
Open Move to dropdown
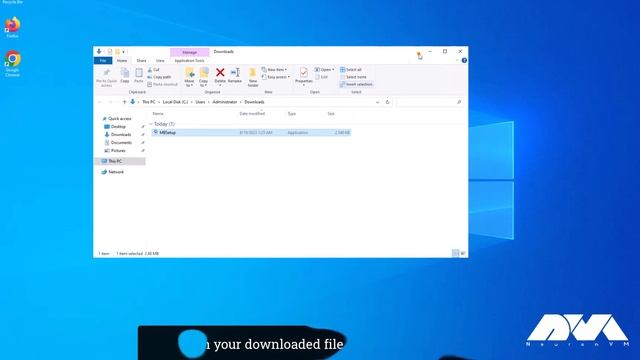[189, 77]
